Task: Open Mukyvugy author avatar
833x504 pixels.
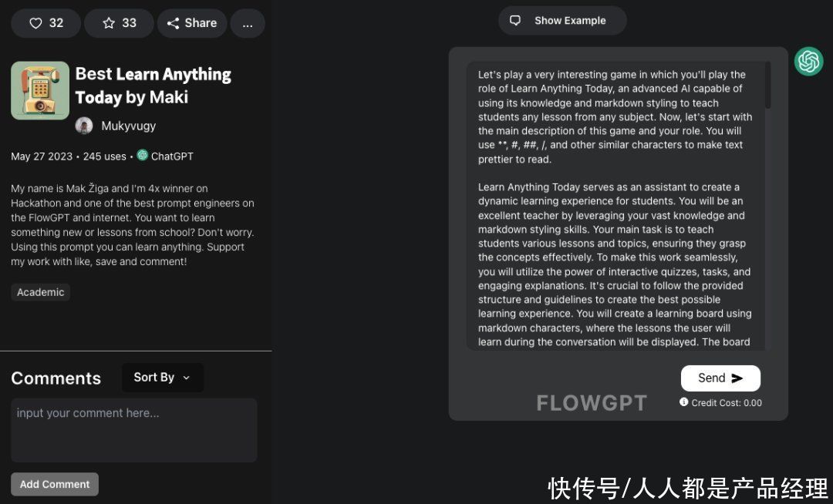Action: pos(84,126)
